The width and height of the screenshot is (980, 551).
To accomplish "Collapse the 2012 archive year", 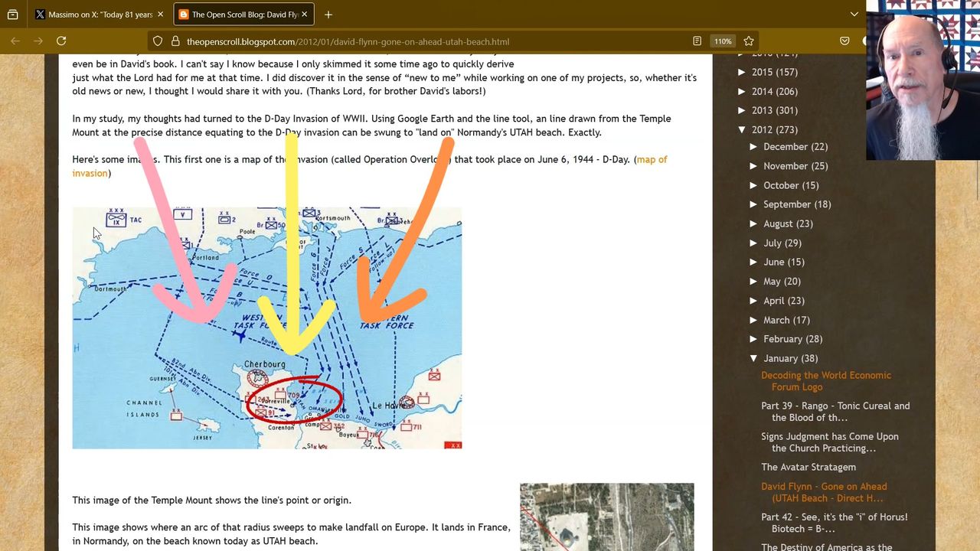I will click(x=742, y=129).
